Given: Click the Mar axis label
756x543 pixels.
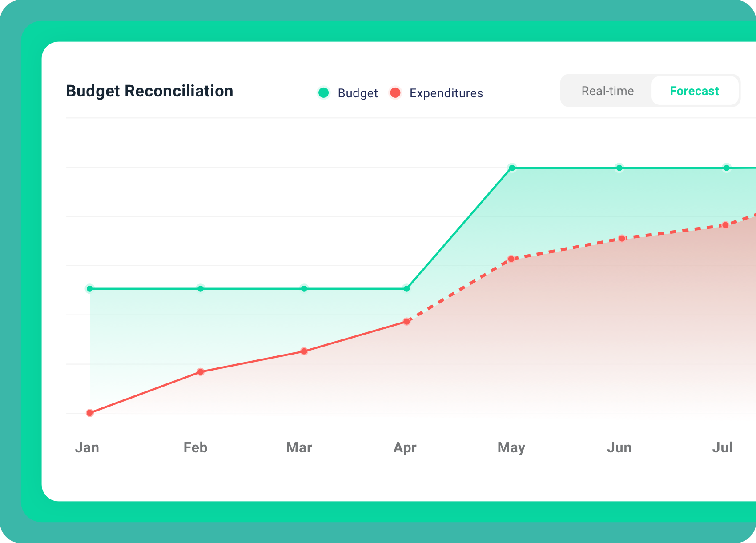Looking at the screenshot, I should click(299, 447).
